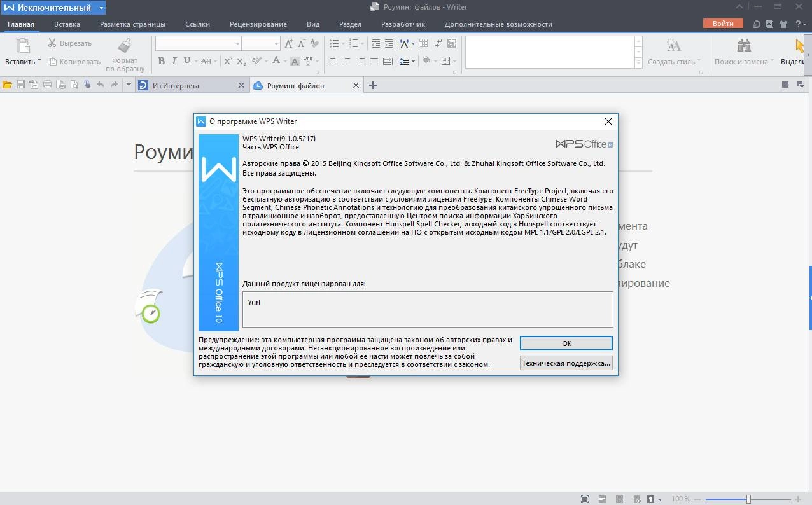Click the zoom in plus button
The image size is (812, 505).
tap(799, 499)
